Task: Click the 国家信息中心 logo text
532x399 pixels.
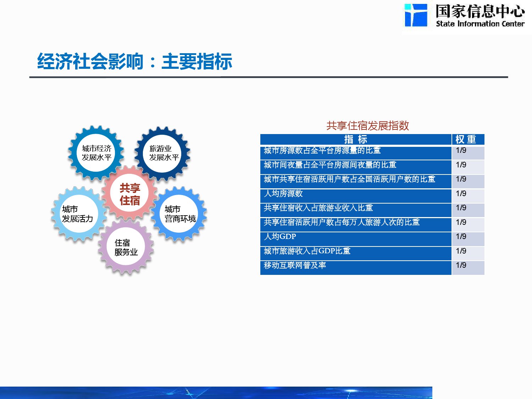Action: pyautogui.click(x=480, y=12)
